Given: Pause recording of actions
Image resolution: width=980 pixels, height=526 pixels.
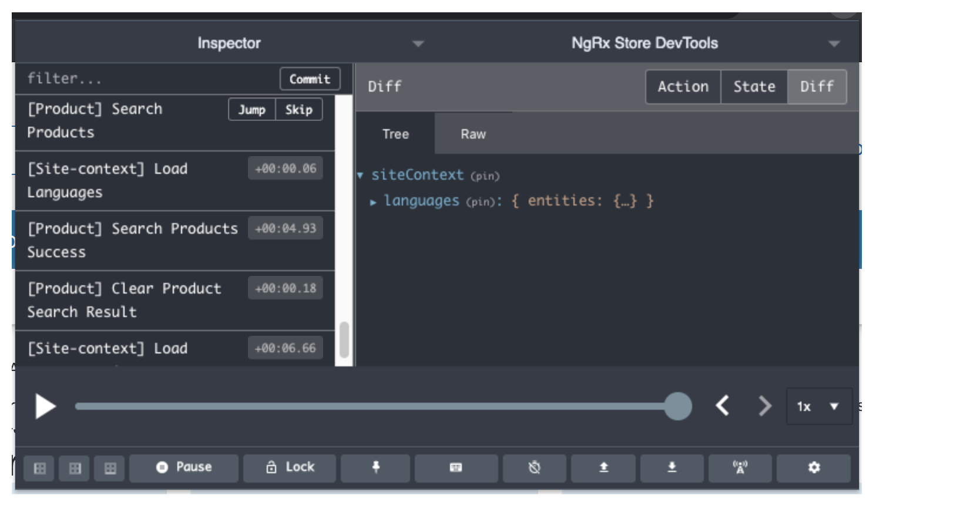Looking at the screenshot, I should click(184, 468).
